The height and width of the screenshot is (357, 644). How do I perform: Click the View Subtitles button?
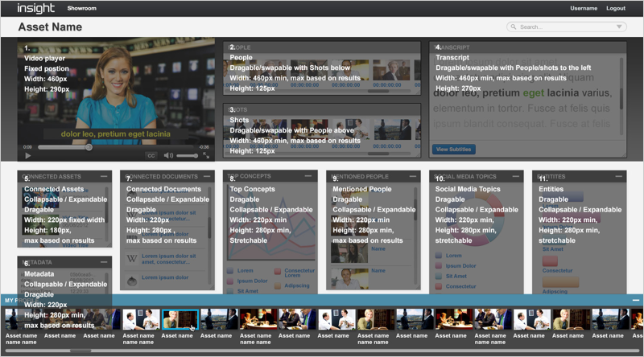click(x=454, y=150)
